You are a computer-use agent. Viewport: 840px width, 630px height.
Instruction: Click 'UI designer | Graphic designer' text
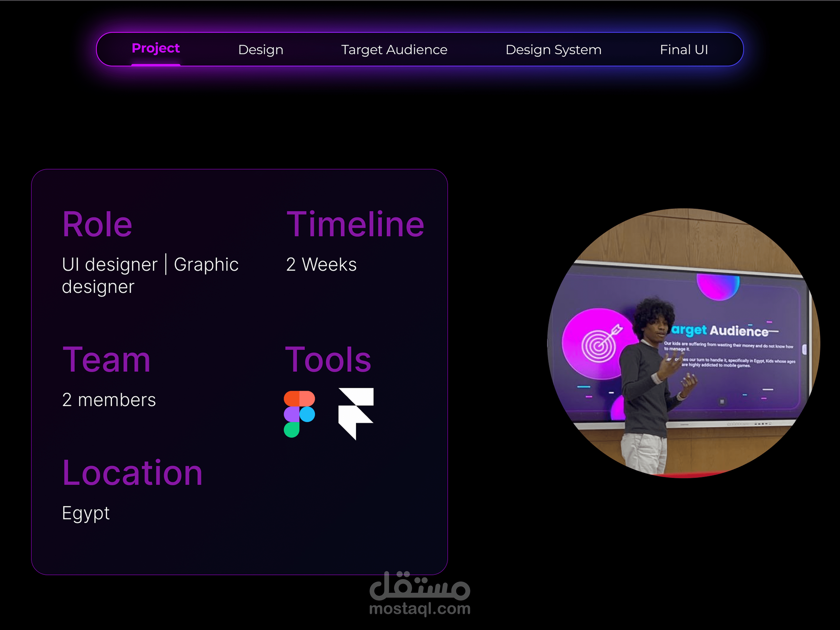150,275
